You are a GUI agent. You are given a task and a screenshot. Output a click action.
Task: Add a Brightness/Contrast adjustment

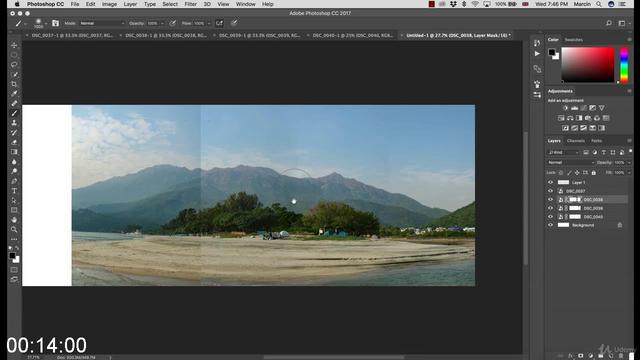[565, 108]
